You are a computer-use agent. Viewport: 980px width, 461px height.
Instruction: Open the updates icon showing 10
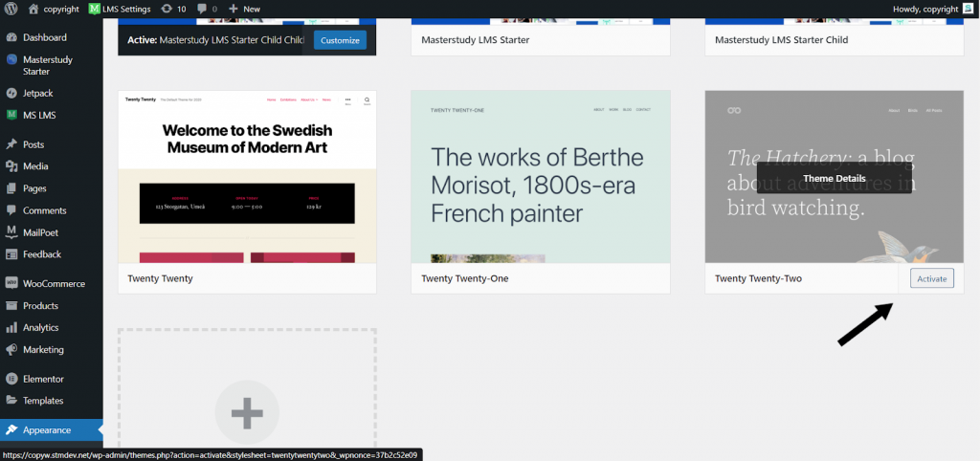click(x=167, y=9)
